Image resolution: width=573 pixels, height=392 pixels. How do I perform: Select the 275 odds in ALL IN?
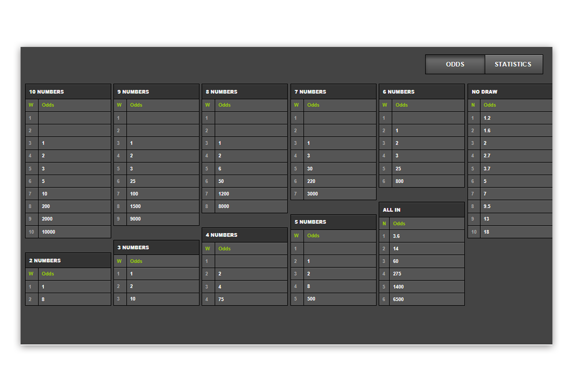[427, 274]
